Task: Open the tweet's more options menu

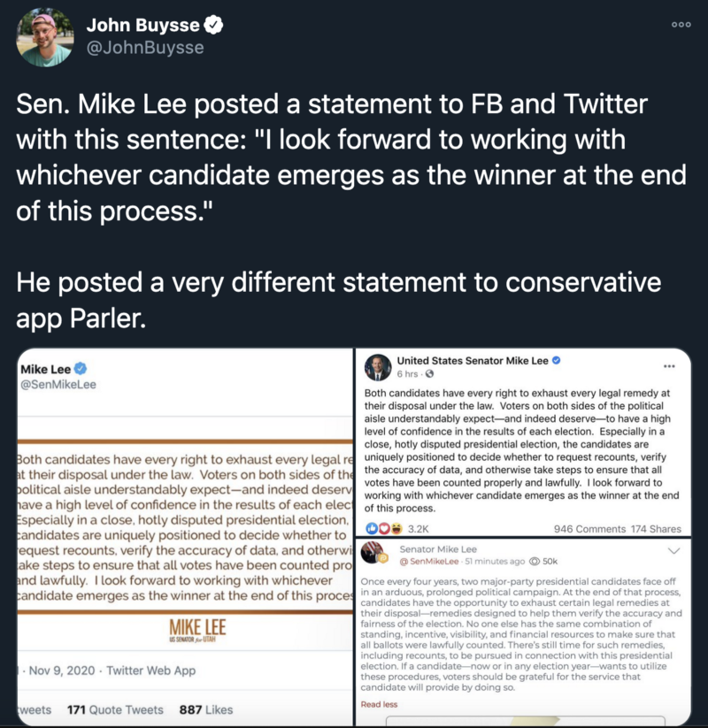Action: coord(681,25)
